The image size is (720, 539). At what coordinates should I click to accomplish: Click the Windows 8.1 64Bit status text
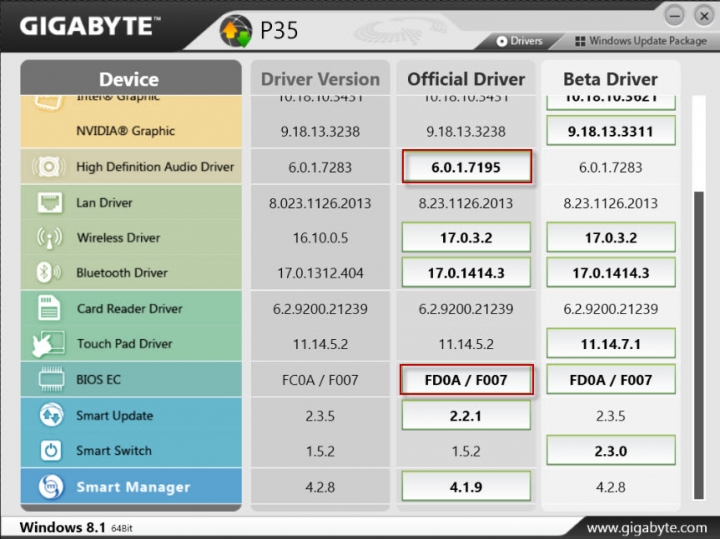tap(76, 527)
